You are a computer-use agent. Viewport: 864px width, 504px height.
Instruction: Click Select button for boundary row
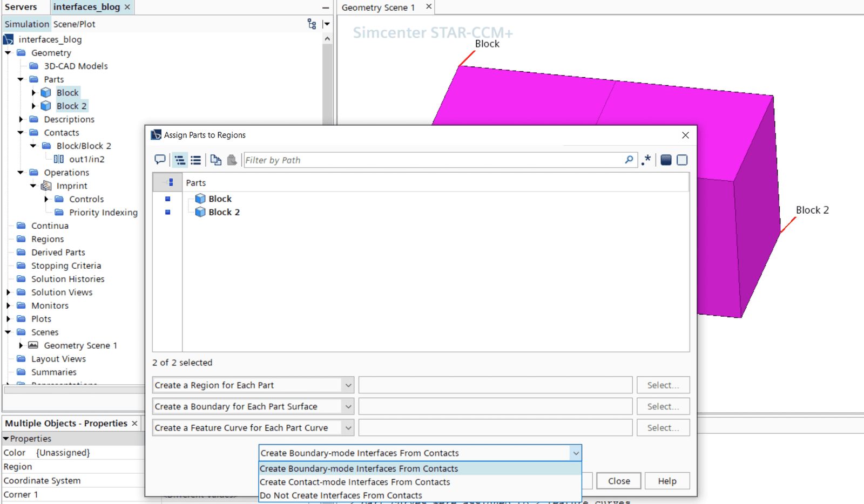(x=663, y=406)
